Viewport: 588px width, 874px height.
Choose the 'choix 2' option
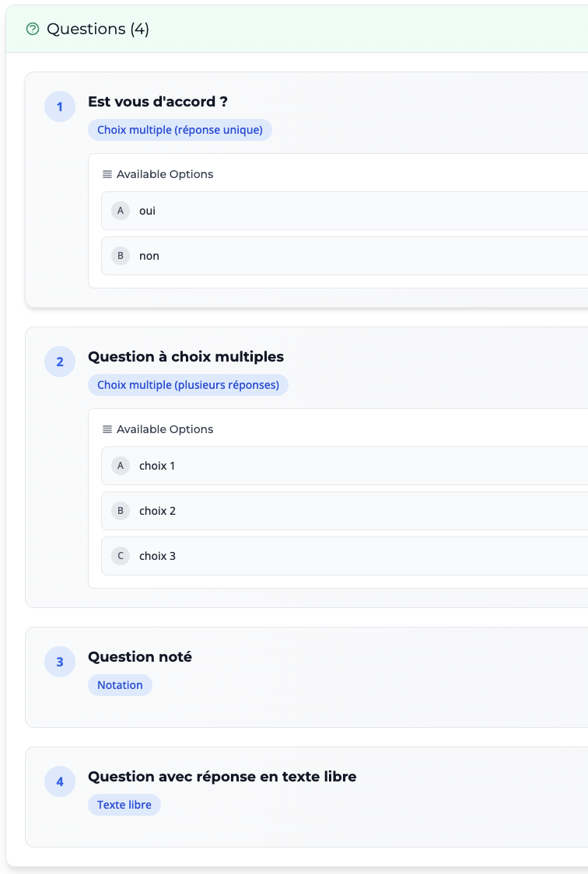(157, 511)
